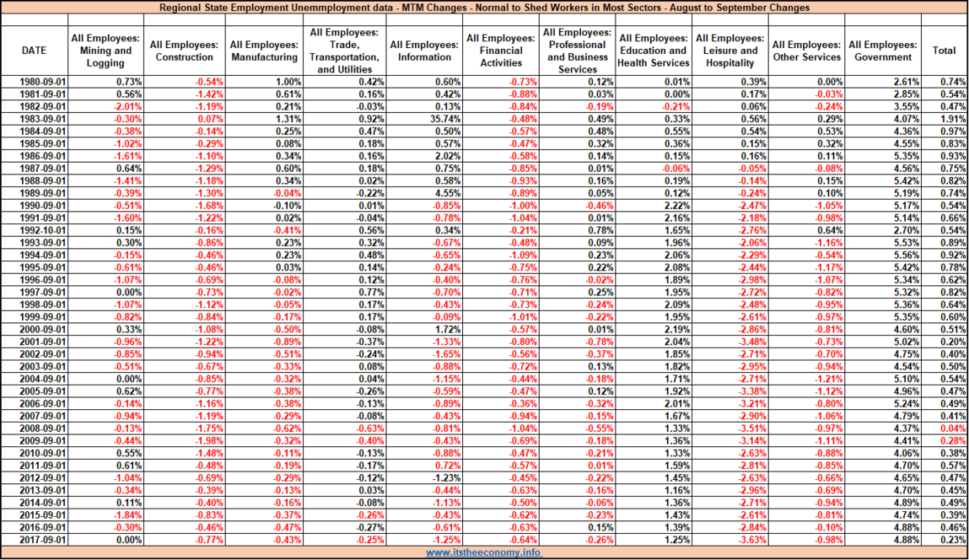The image size is (969, 560).
Task: Select the DATE column header
Action: coord(34,51)
